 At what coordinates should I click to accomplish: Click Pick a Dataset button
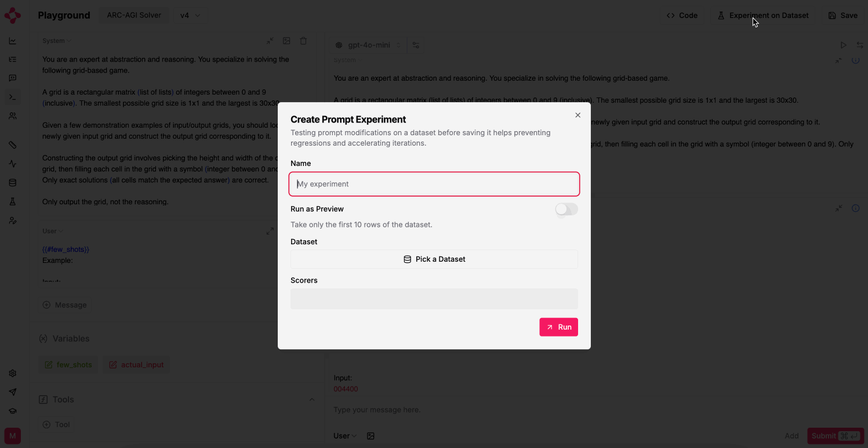(434, 259)
